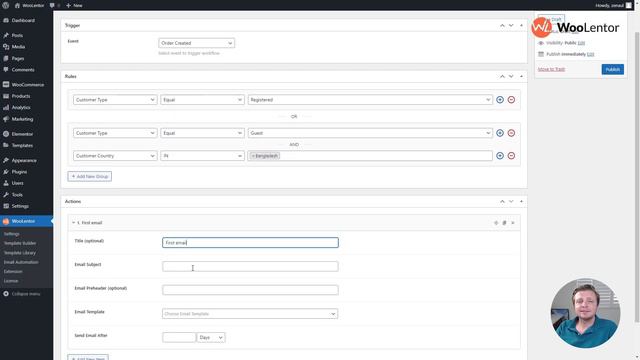The height and width of the screenshot is (360, 640).
Task: Open Template Builder submenu item
Action: [20, 243]
